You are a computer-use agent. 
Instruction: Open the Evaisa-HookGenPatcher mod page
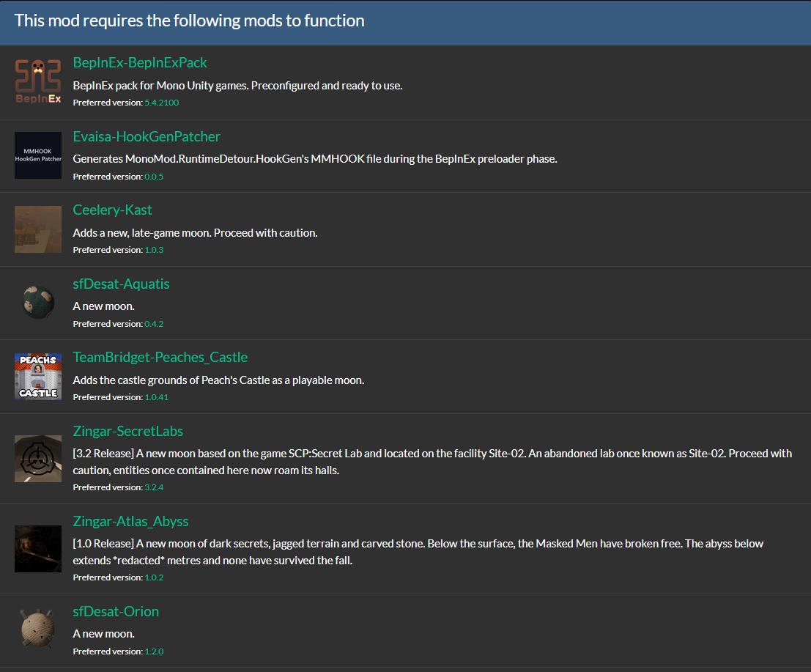(147, 137)
